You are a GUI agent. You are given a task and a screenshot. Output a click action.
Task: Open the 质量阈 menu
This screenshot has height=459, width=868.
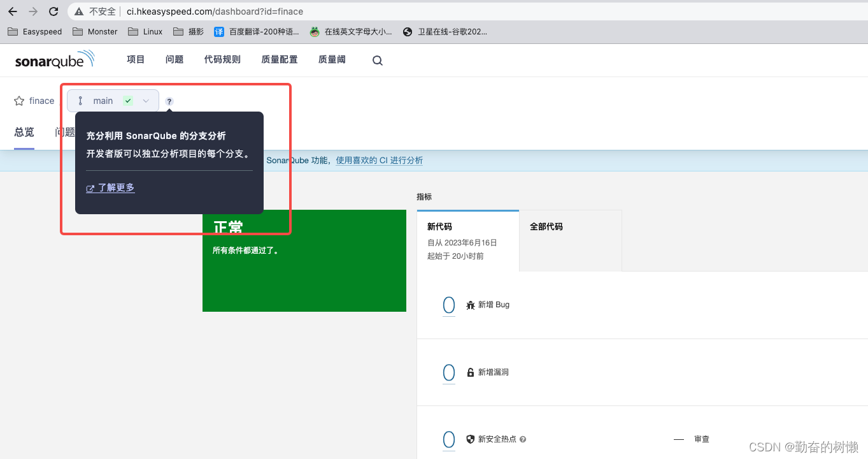click(x=332, y=60)
